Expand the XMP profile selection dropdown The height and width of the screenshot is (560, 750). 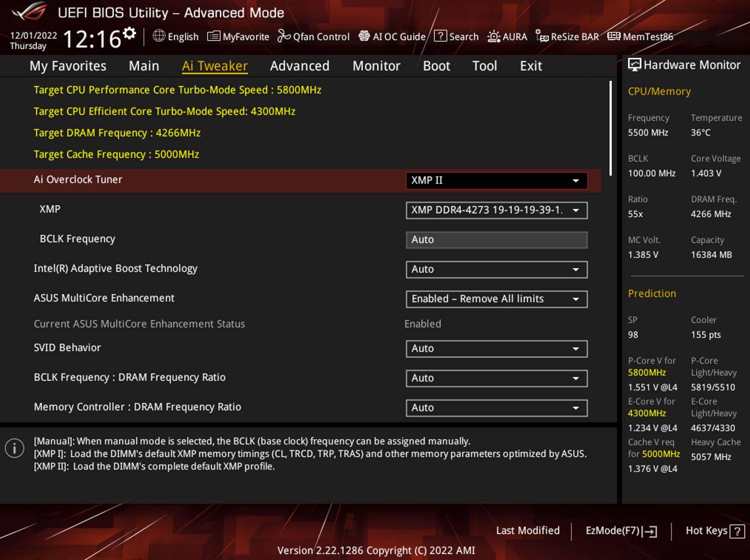tap(496, 210)
